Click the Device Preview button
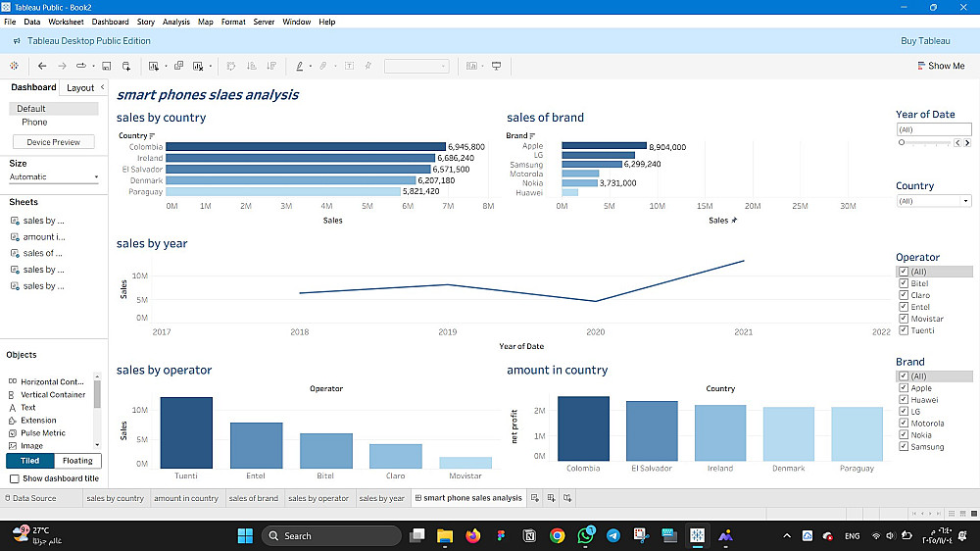Screen dimensions: 980x551 54,142
